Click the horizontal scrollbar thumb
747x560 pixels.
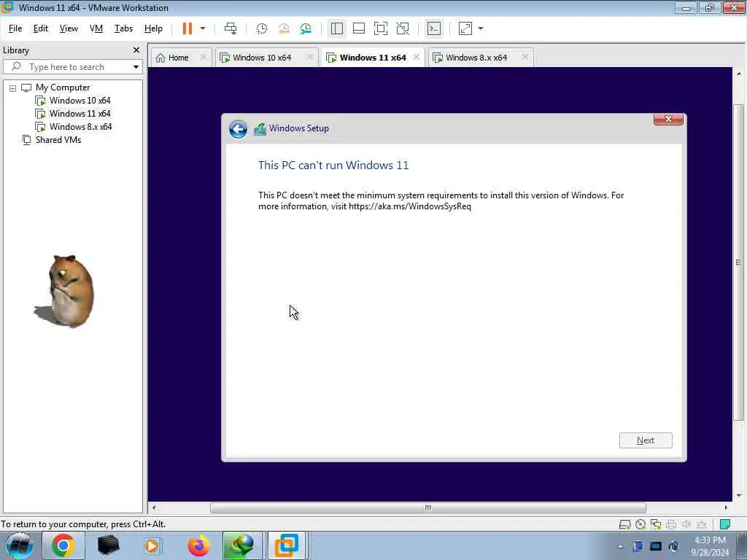(x=427, y=507)
